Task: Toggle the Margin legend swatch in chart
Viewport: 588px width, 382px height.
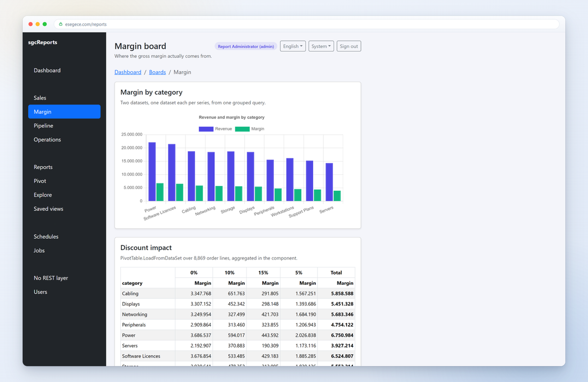Action: (242, 129)
